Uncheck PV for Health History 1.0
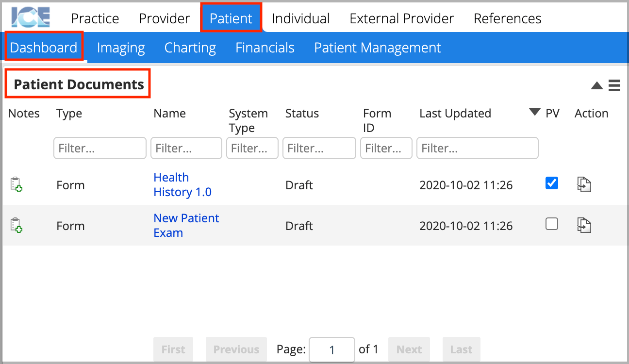This screenshot has width=629, height=364. [552, 183]
